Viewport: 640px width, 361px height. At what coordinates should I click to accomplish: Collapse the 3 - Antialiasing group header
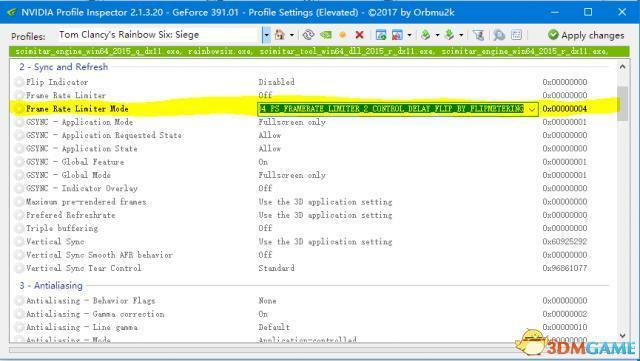point(51,285)
